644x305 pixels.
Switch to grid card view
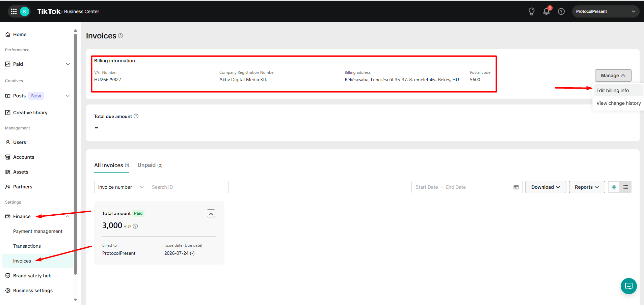click(614, 187)
